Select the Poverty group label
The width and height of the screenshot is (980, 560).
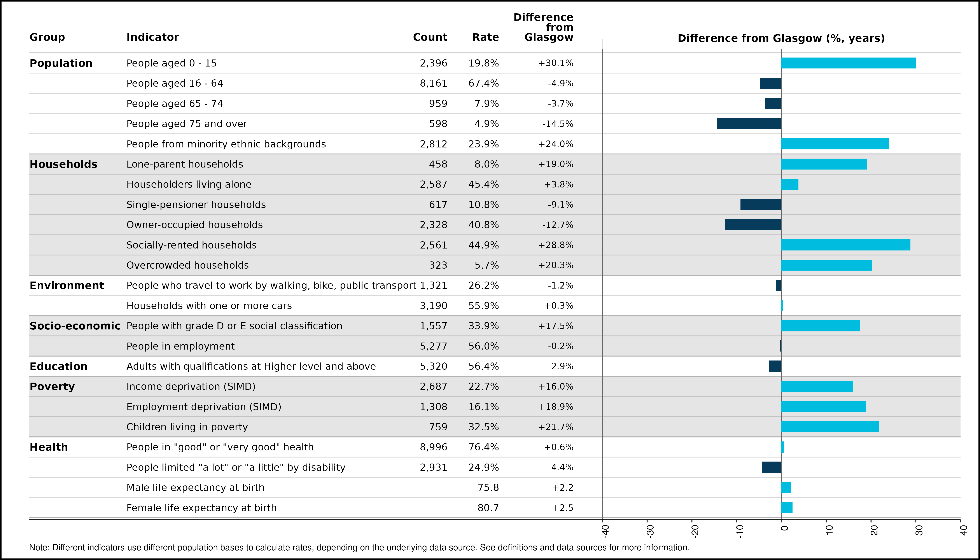point(52,387)
